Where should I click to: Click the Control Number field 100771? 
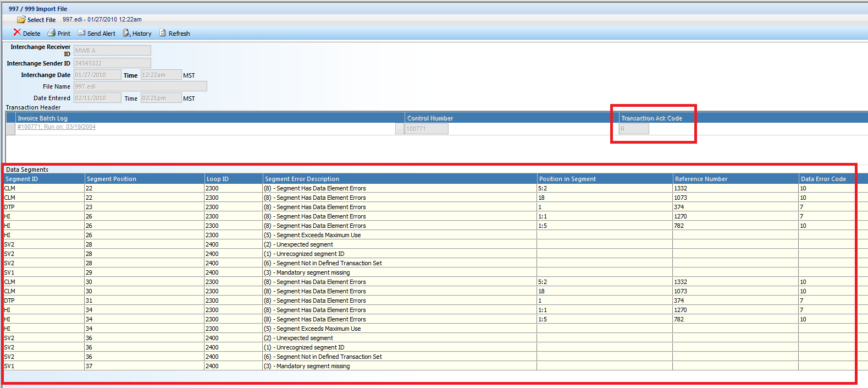(x=427, y=129)
